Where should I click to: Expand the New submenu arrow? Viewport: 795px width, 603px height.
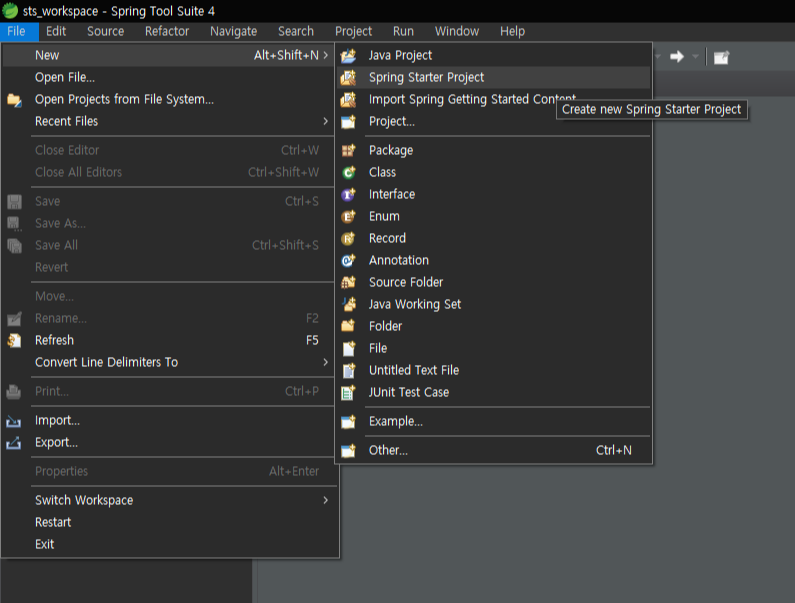pos(326,55)
